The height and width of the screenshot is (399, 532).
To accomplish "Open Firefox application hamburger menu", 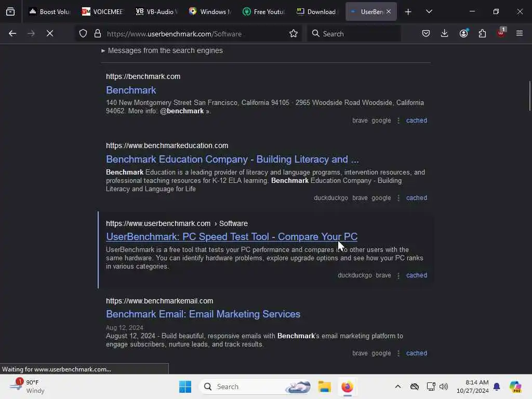I will 520,33.
